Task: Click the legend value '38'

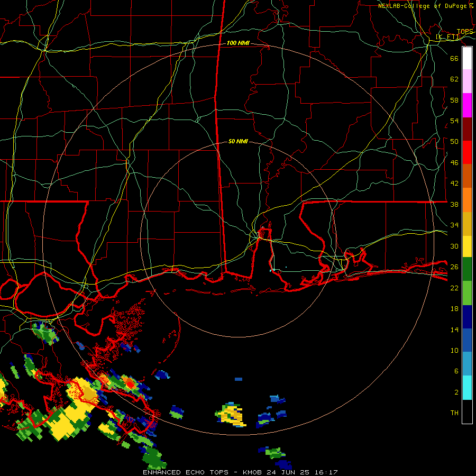Action: click(454, 204)
